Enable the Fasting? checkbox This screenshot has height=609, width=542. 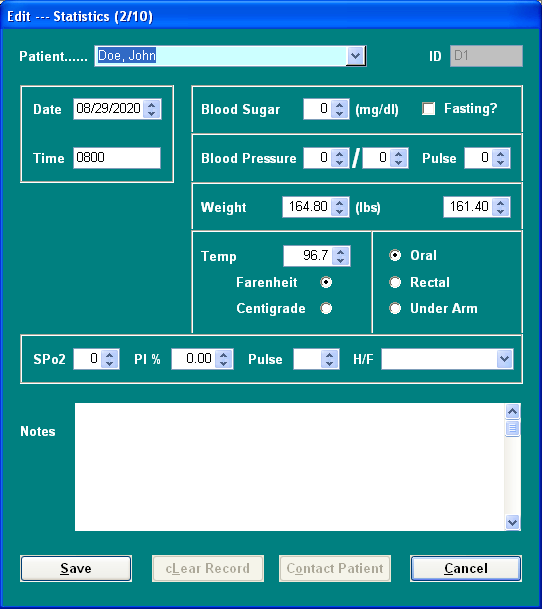[x=429, y=109]
